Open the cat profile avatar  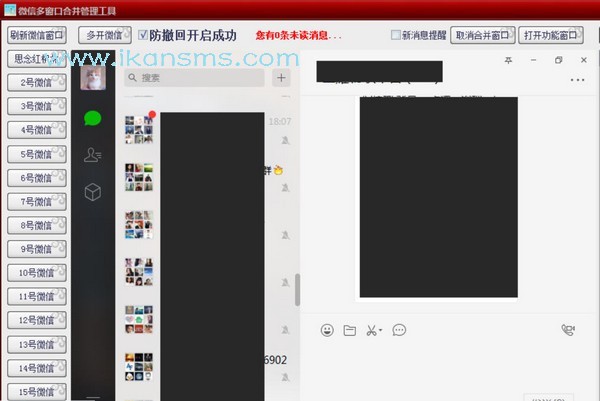(x=93, y=78)
